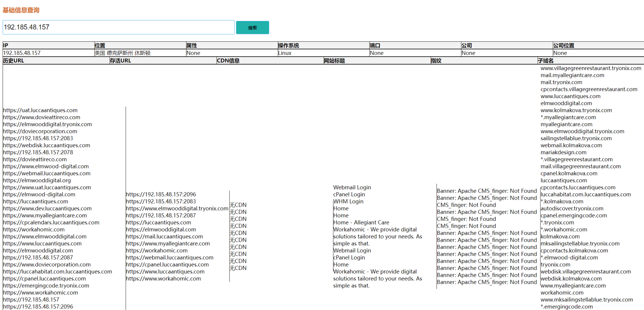Viewport: 644px width, 310px height.
Task: Click history URL https://doviecorporation.com
Action: pyautogui.click(x=40, y=131)
